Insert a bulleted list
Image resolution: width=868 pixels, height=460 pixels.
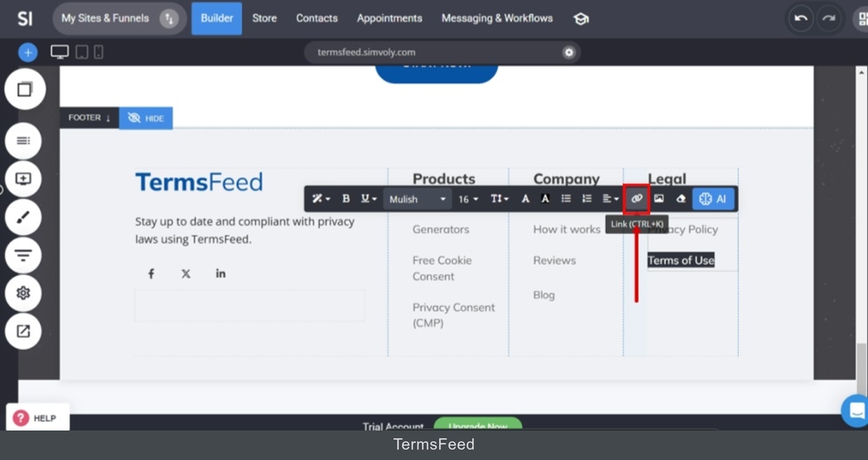coord(566,199)
